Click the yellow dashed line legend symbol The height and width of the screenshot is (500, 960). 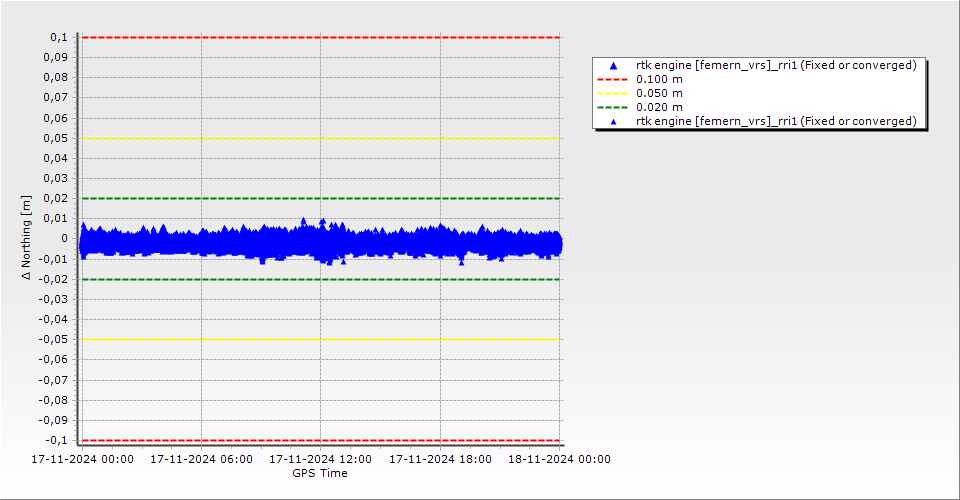click(614, 93)
